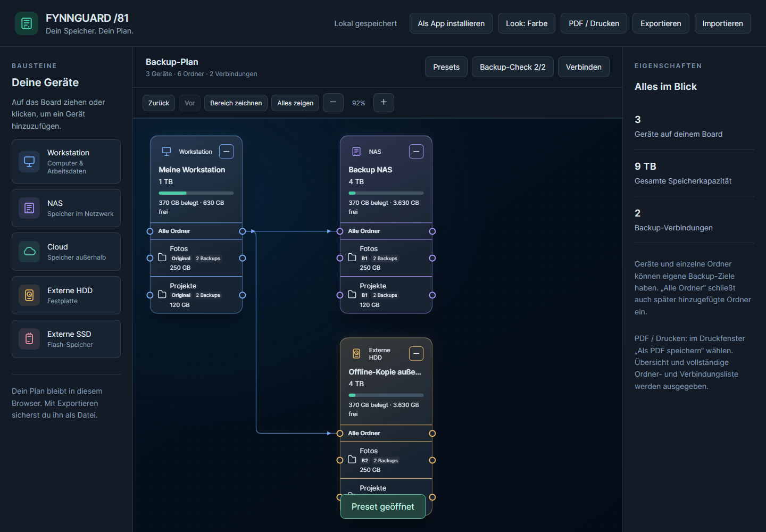Click Alles zeigen to fit the board
The height and width of the screenshot is (532, 766).
295,103
